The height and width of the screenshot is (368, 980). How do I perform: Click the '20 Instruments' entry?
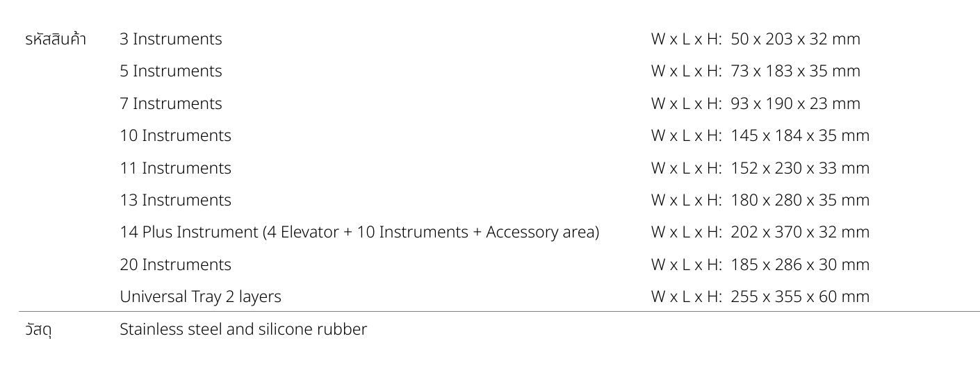(175, 265)
